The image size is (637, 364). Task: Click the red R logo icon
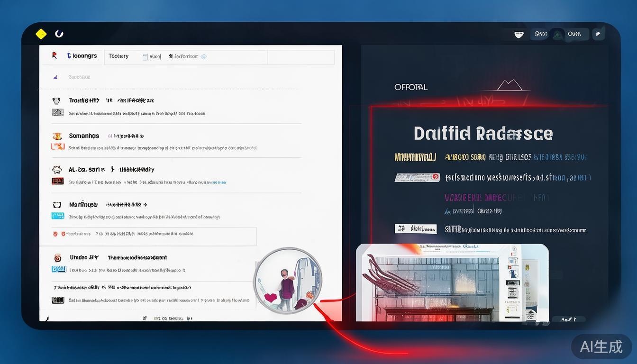(x=55, y=56)
